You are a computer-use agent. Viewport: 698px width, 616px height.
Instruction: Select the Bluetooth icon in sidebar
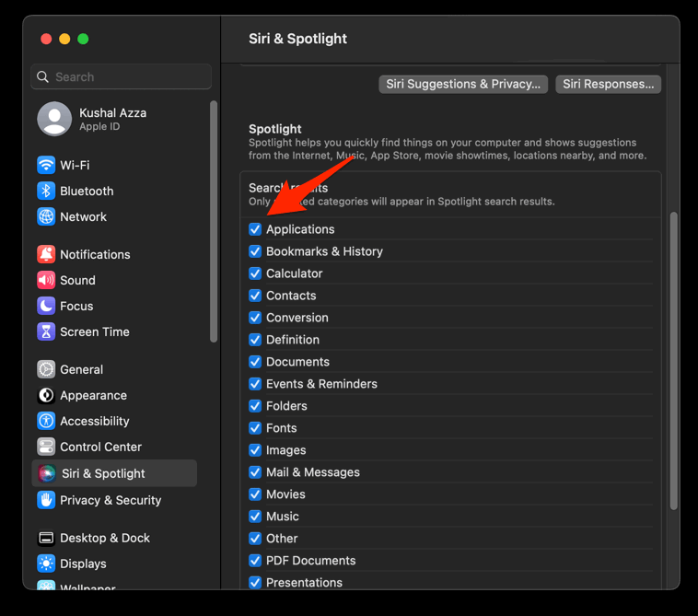coord(46,191)
